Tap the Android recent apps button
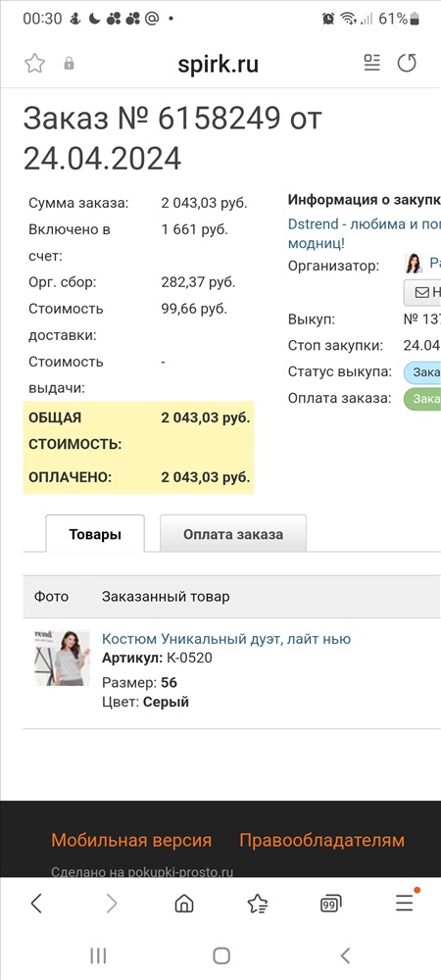441x980 pixels. point(98,955)
